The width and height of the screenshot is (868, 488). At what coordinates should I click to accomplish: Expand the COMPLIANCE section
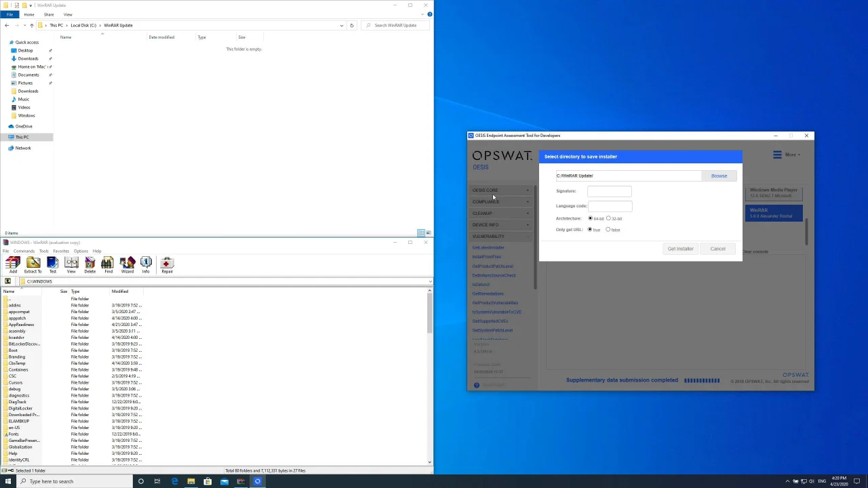pos(501,202)
